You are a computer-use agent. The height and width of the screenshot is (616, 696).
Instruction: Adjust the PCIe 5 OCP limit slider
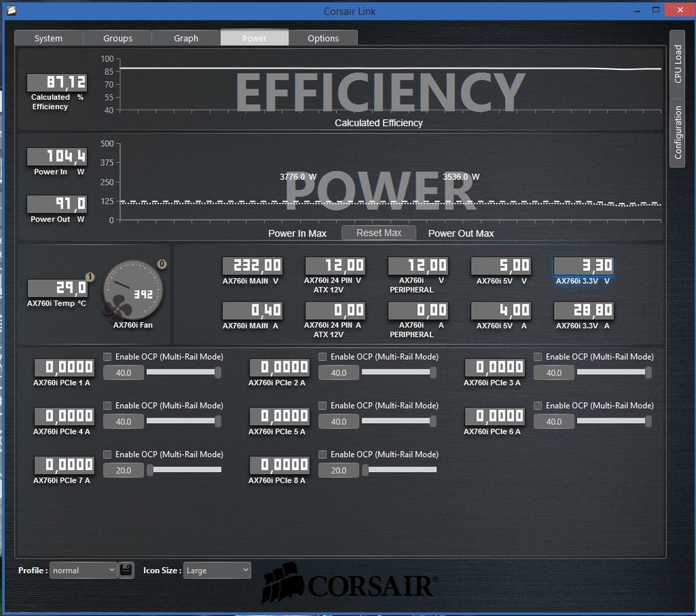pos(400,421)
